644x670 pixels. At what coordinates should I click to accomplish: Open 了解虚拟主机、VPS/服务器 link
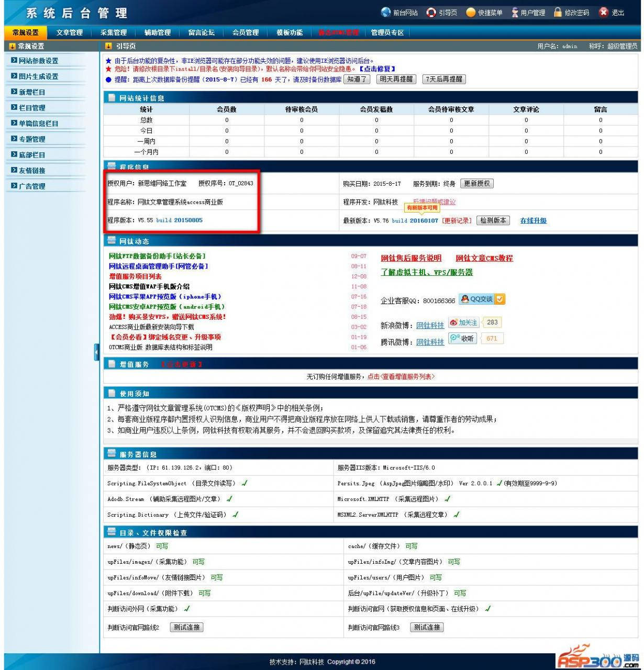[x=427, y=272]
